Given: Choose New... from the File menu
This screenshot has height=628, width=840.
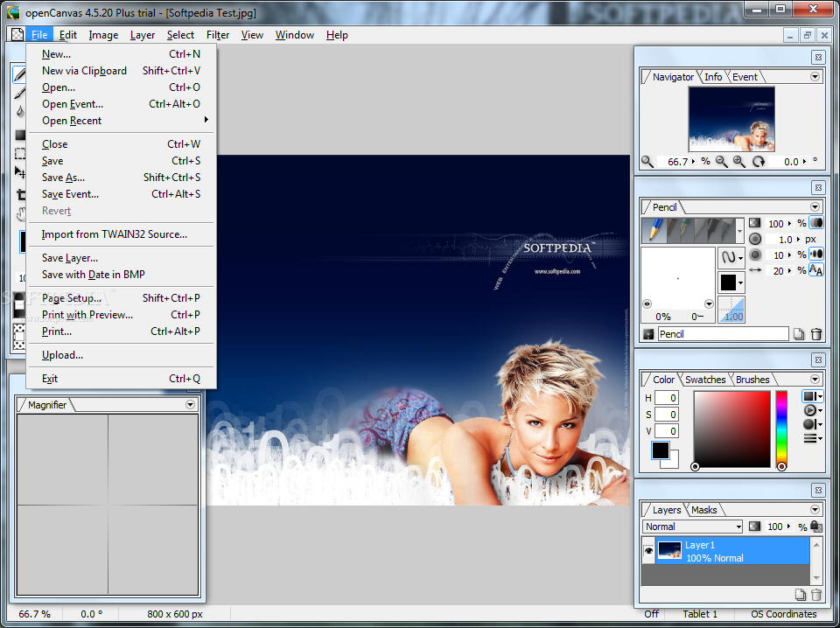Looking at the screenshot, I should click(x=122, y=54).
